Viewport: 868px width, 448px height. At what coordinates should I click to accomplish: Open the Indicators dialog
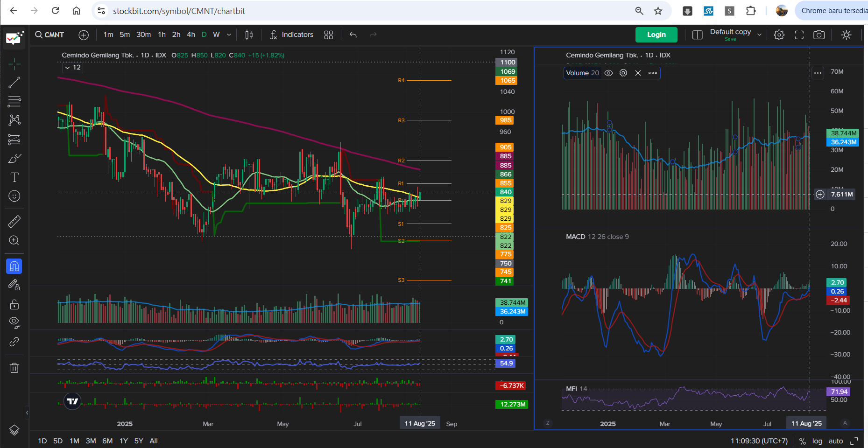[291, 35]
